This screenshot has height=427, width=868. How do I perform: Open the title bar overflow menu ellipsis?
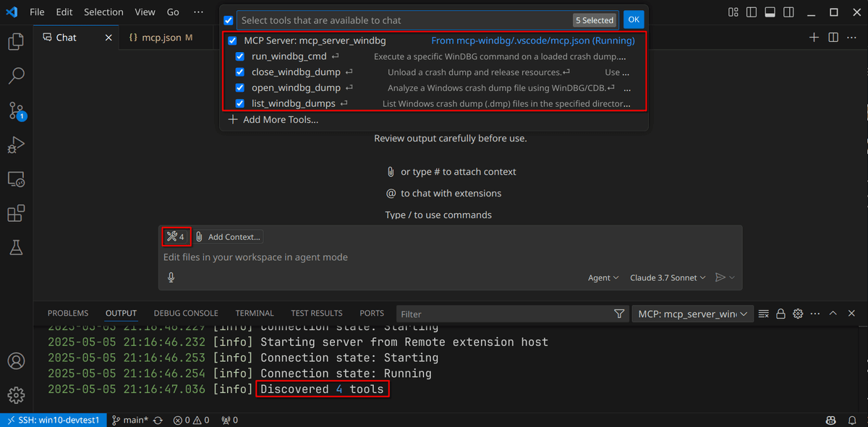coord(199,12)
